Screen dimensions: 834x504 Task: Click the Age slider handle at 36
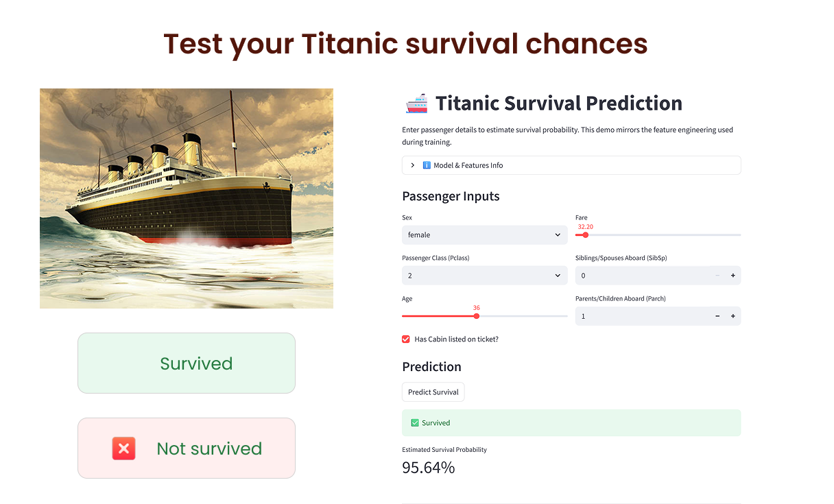coord(477,316)
